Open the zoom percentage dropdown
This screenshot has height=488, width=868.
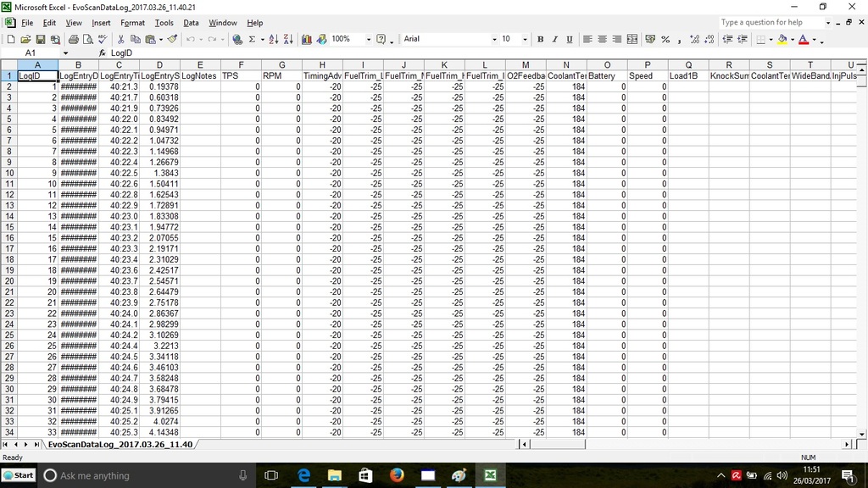[368, 39]
